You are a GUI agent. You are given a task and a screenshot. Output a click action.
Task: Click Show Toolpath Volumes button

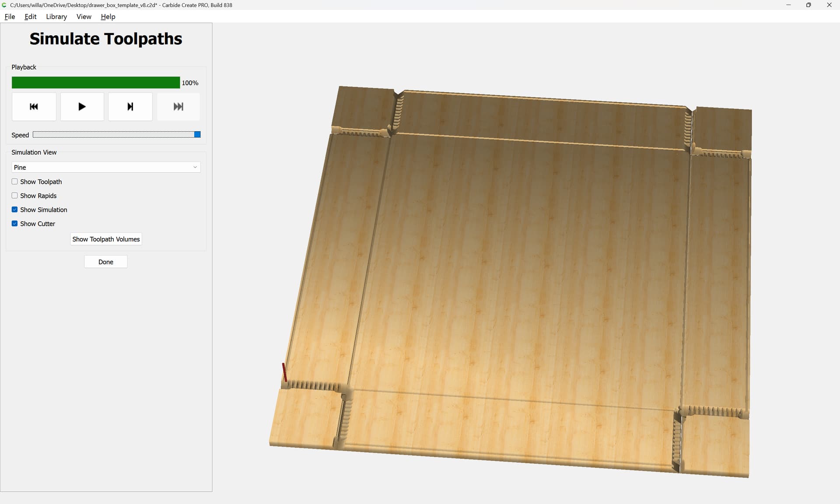pyautogui.click(x=106, y=239)
